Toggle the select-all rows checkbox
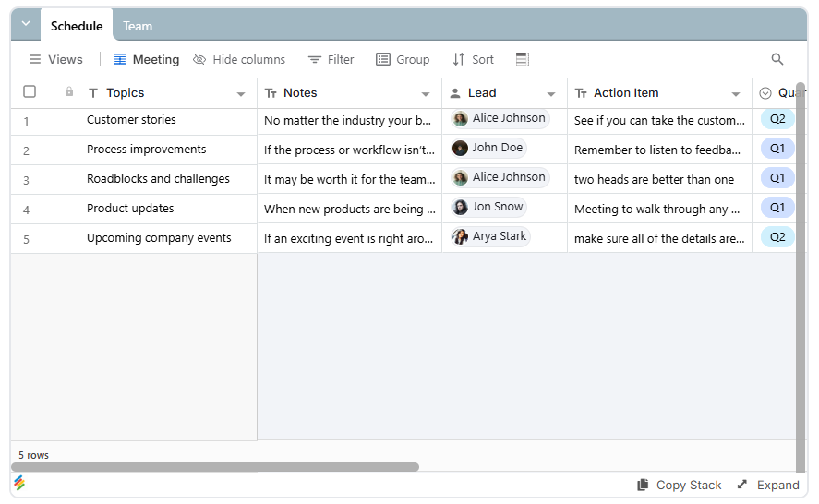This screenshot has height=504, width=819. click(x=30, y=92)
